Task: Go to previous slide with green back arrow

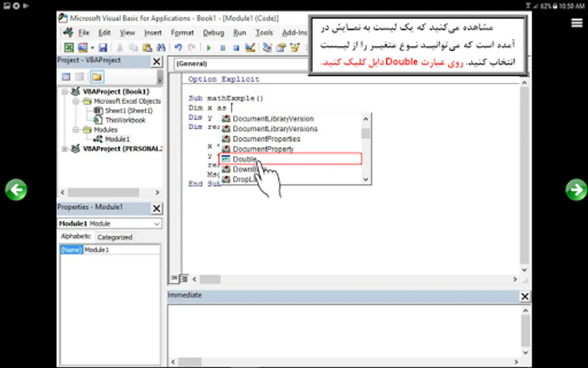Action: (16, 190)
